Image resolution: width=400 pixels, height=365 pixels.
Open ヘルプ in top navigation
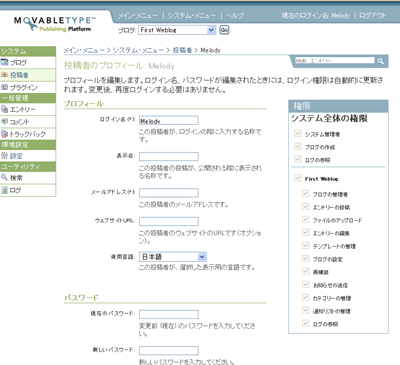tap(235, 16)
